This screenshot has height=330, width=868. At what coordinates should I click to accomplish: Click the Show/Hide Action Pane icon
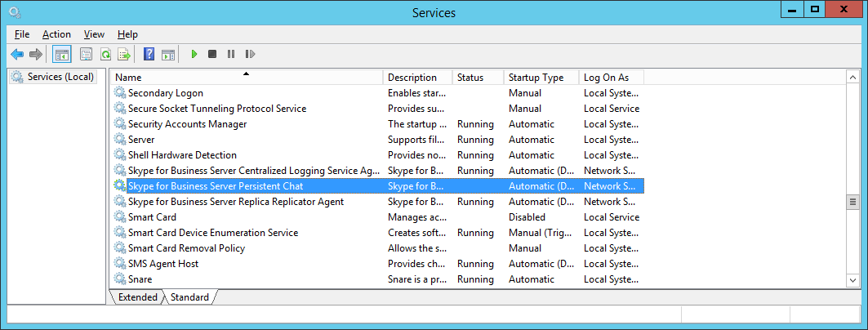pos(168,54)
